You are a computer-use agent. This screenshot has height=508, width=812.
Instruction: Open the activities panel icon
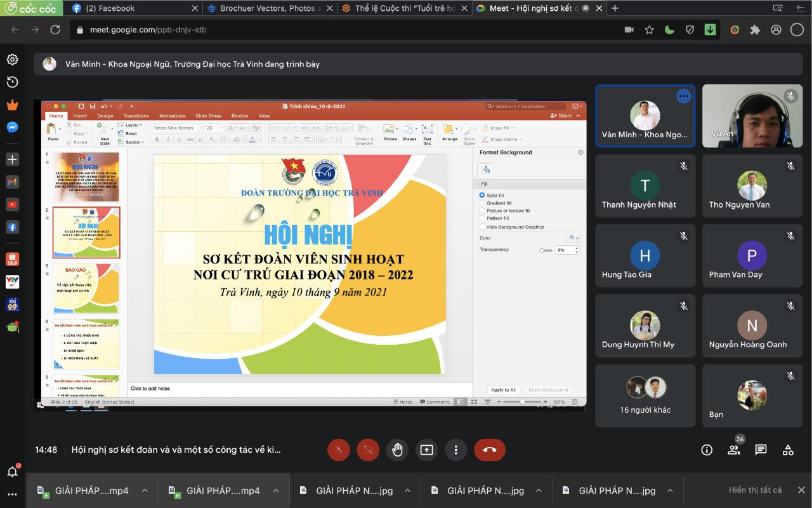tap(788, 450)
